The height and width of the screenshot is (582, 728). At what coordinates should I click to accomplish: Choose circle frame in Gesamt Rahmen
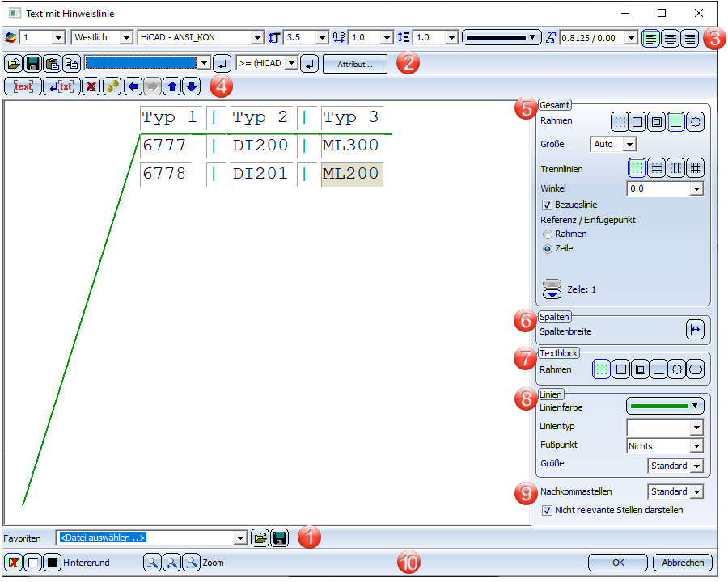[695, 123]
